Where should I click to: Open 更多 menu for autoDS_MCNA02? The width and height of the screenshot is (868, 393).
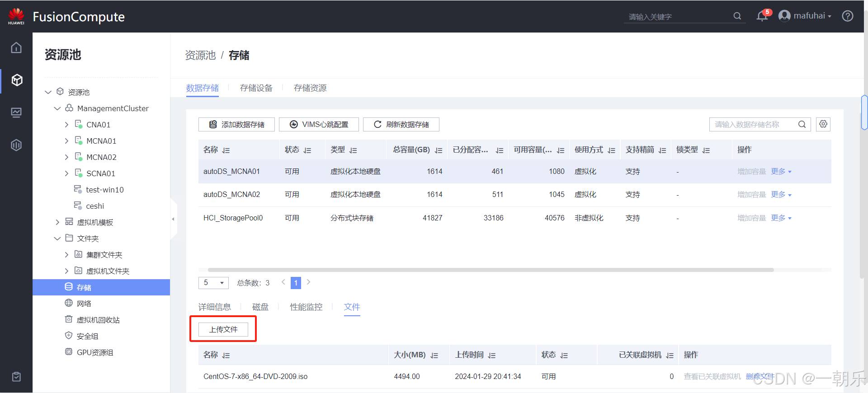tap(781, 195)
